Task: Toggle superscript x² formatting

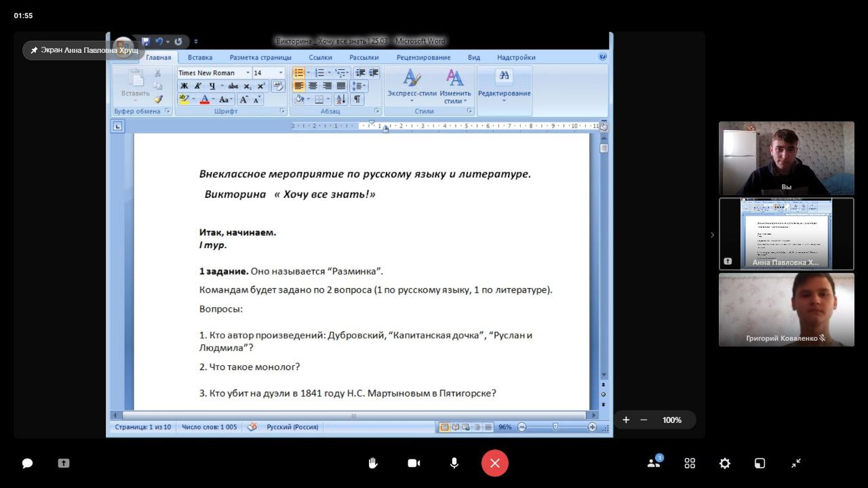Action: [x=260, y=86]
